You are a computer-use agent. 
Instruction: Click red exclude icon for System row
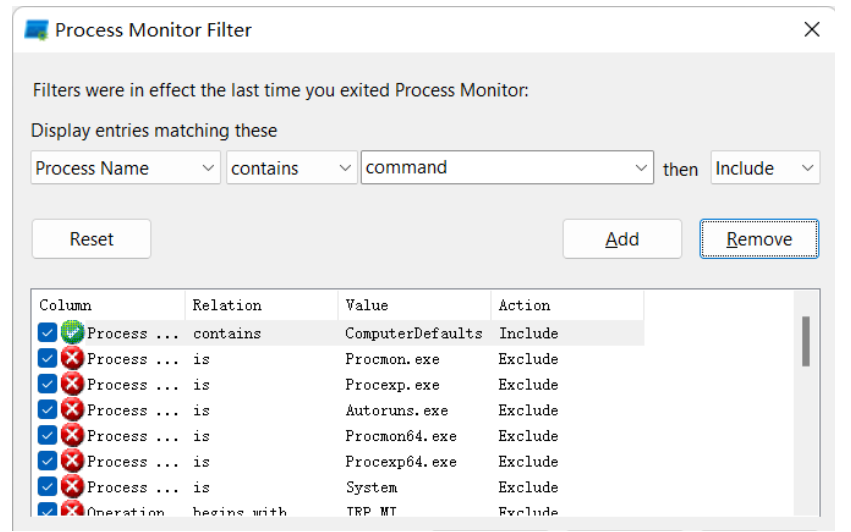[72, 487]
